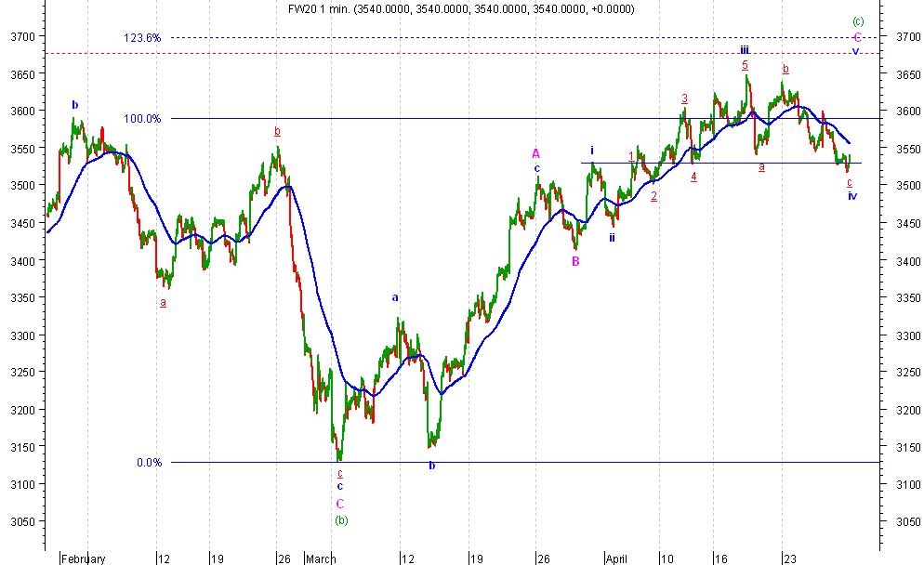Click the 3050 value on left price axis
Viewport: 924px width, 565px height.
(23, 521)
